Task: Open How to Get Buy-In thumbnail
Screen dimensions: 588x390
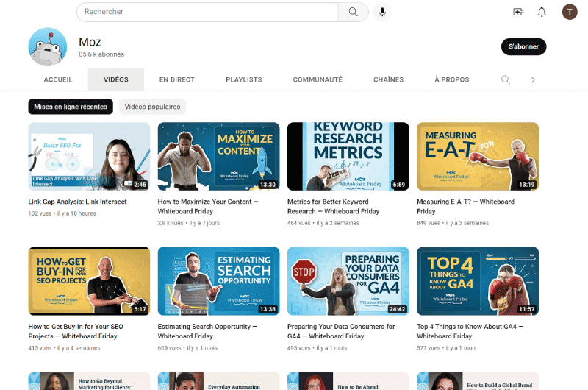Action: coord(89,281)
